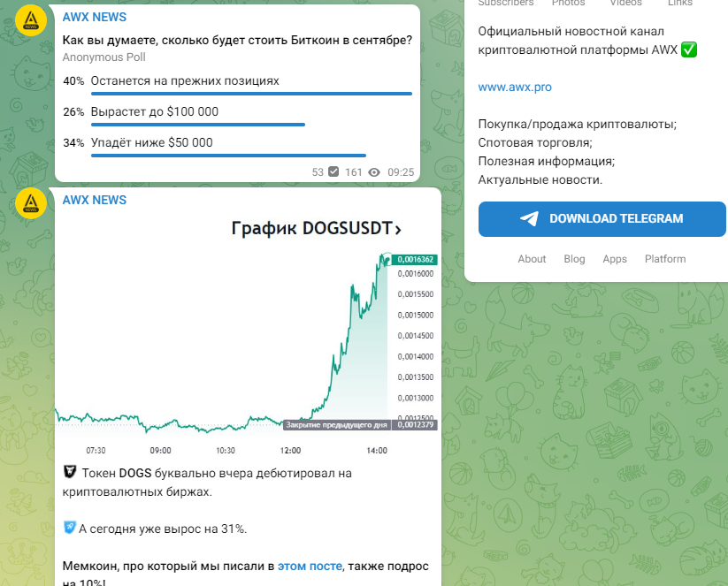
Task: Click the paper plane icon in Download Telegram
Action: (x=529, y=219)
